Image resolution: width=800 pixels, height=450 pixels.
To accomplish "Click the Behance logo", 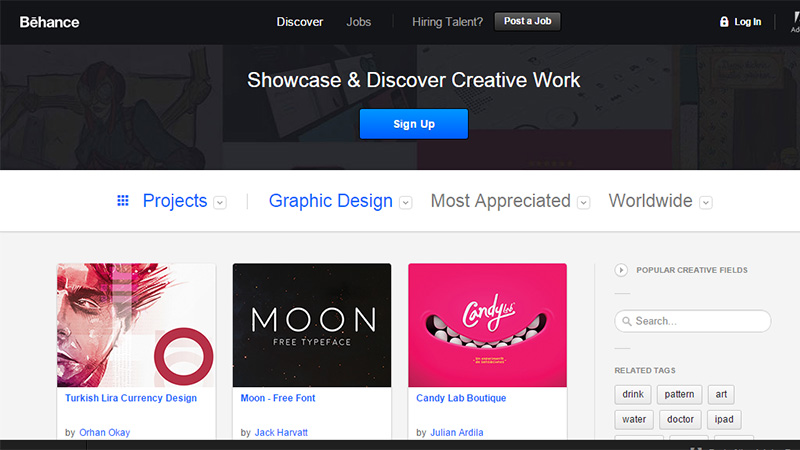I will point(49,22).
